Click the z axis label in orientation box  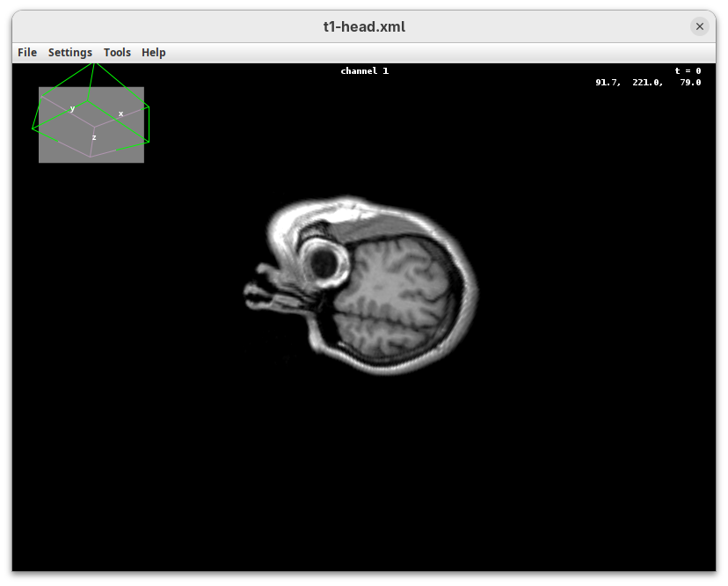[94, 137]
